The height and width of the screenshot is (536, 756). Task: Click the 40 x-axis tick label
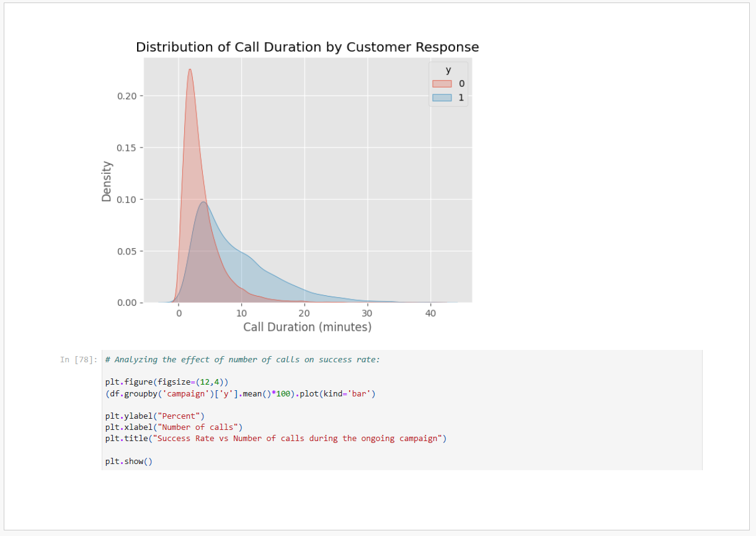click(x=431, y=313)
